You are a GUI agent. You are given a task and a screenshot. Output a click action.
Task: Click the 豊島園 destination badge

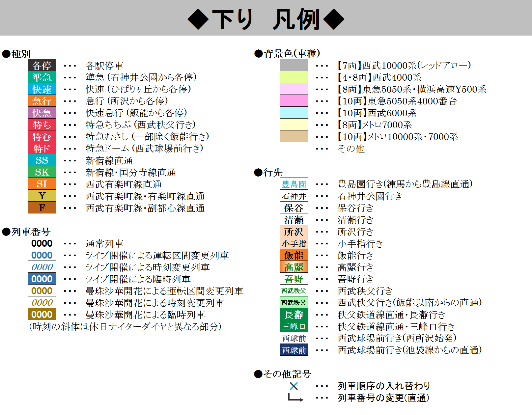pyautogui.click(x=294, y=184)
